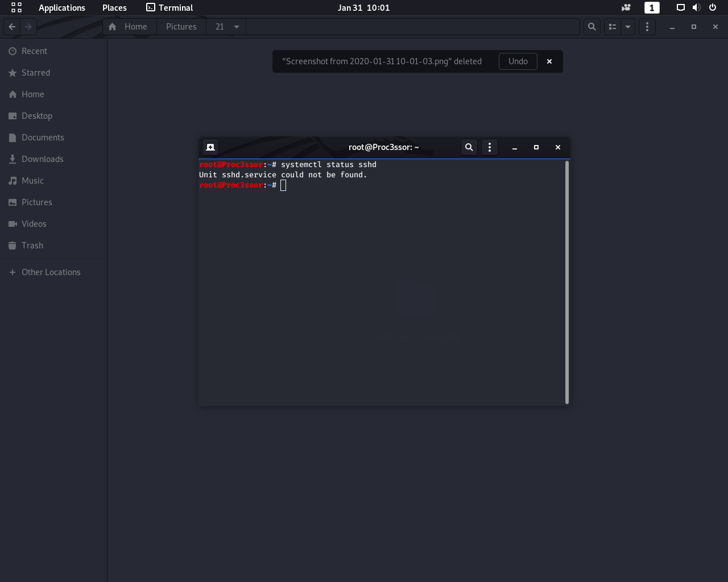728x582 pixels.
Task: Open Music in sidebar
Action: point(53,181)
